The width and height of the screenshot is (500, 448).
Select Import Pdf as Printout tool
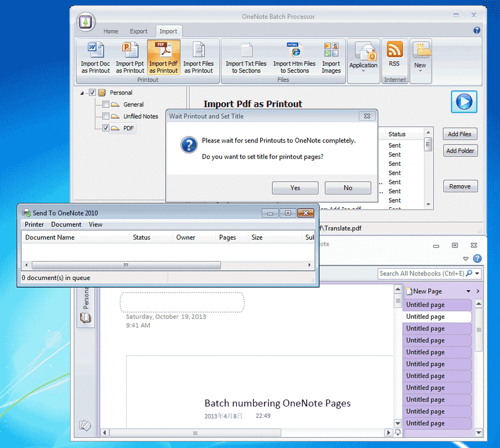click(x=164, y=58)
